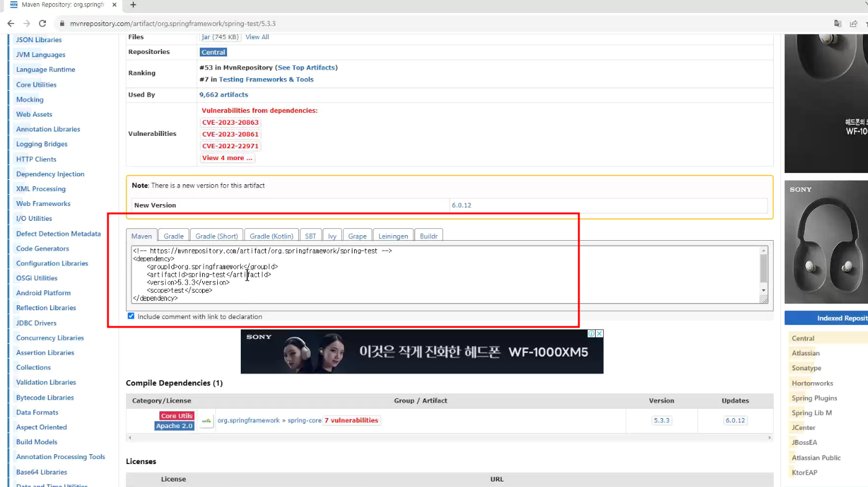The width and height of the screenshot is (868, 487).
Task: Click the code box scroll up arrow
Action: pos(764,251)
